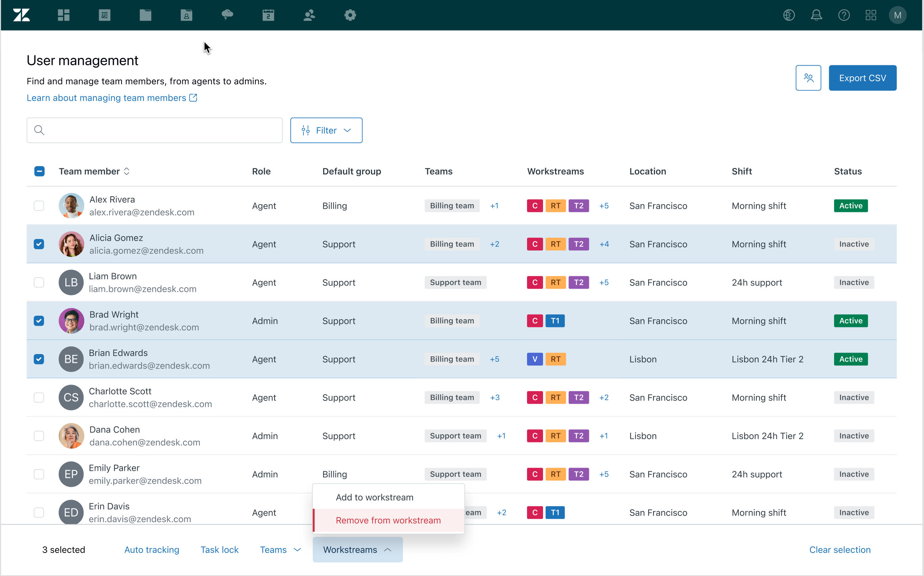The image size is (924, 576).
Task: Select Liam Brown's row checkbox
Action: [x=39, y=283]
